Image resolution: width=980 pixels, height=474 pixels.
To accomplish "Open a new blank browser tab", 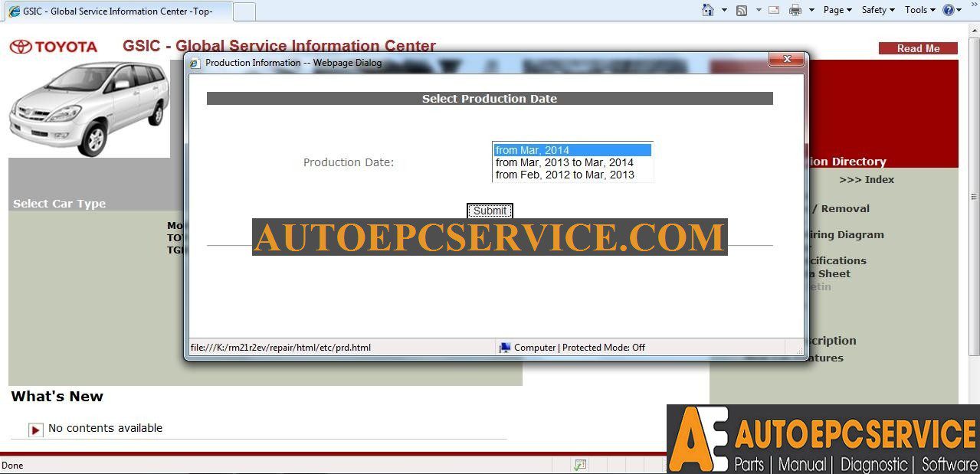I will point(244,11).
